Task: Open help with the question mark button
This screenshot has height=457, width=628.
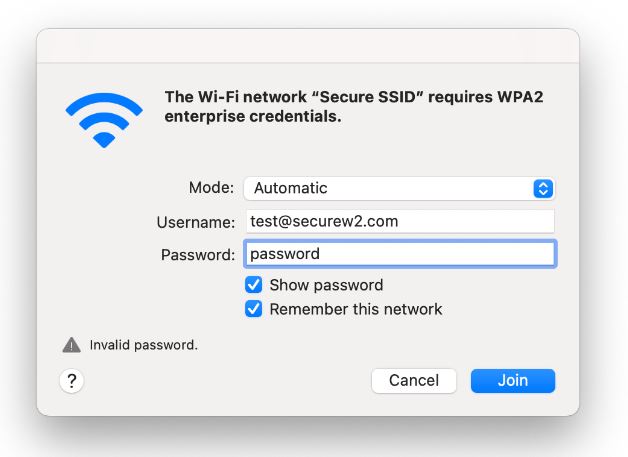Action: point(72,380)
